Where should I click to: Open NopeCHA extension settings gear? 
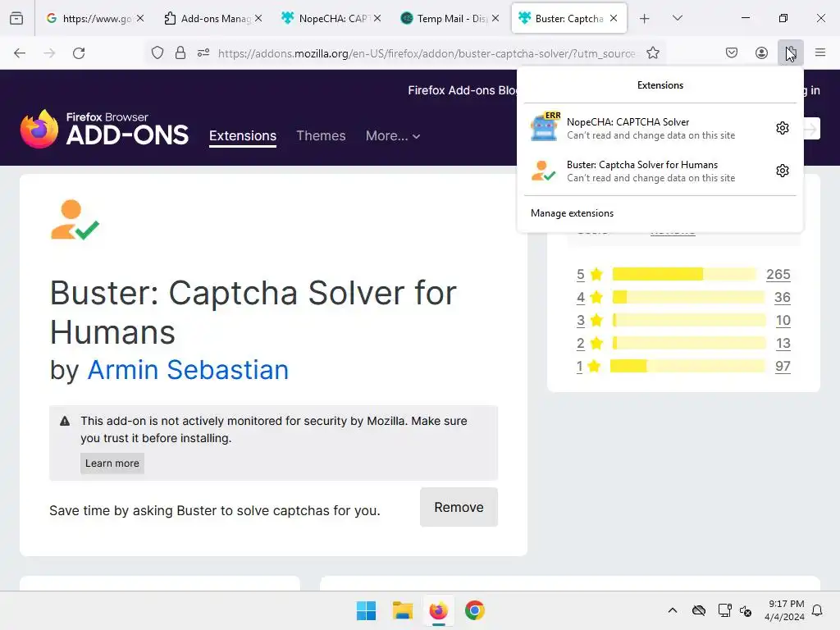coord(782,128)
